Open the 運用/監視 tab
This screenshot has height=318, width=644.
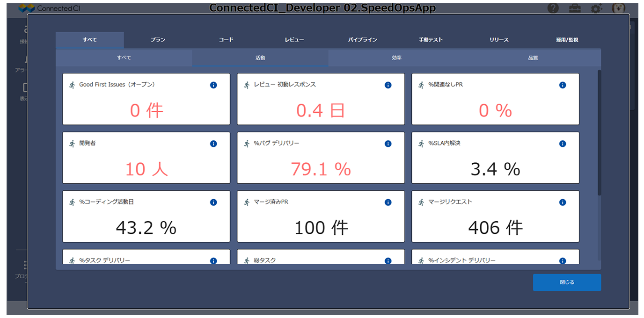[567, 40]
